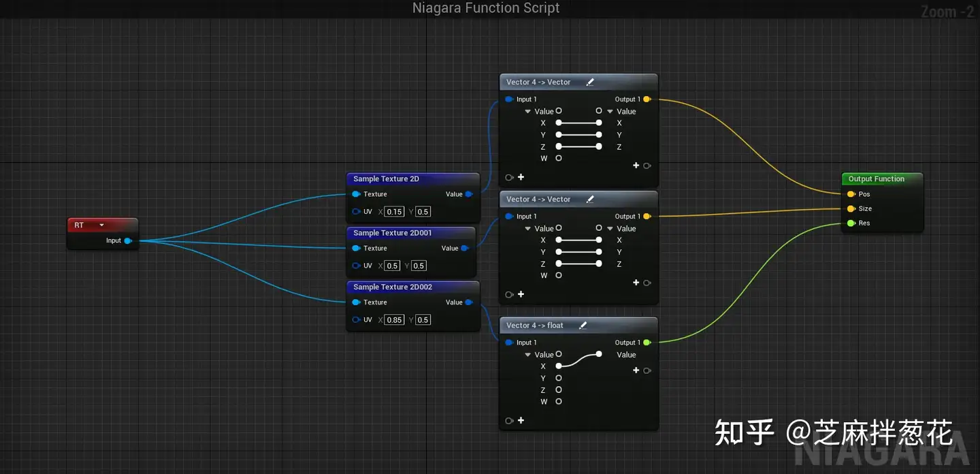The height and width of the screenshot is (474, 980).
Task: Click pencil icon on the convert node feeding Size
Action: coord(590,200)
